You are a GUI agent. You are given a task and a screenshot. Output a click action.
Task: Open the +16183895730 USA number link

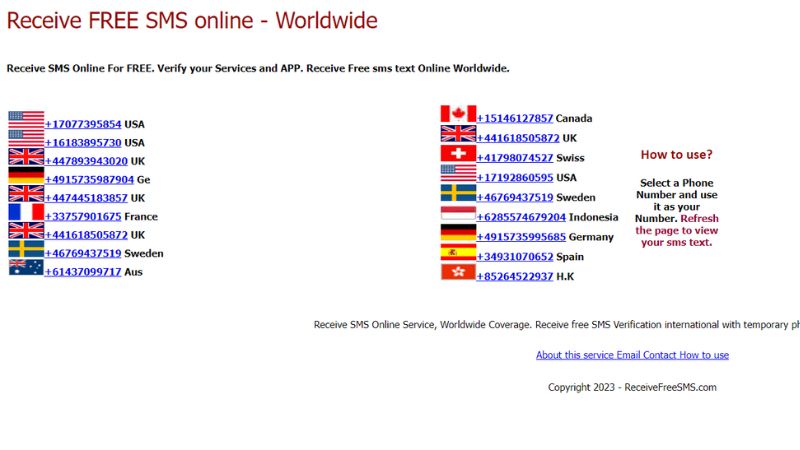click(x=83, y=143)
